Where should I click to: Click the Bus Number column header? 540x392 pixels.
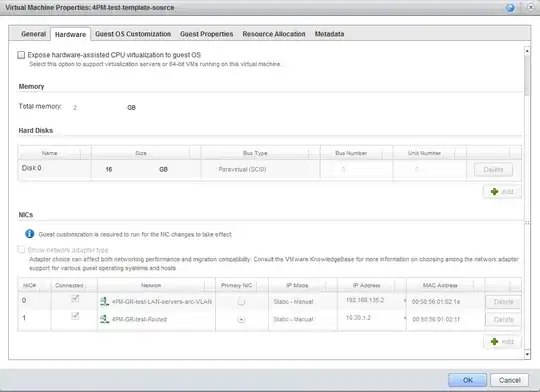(x=351, y=153)
